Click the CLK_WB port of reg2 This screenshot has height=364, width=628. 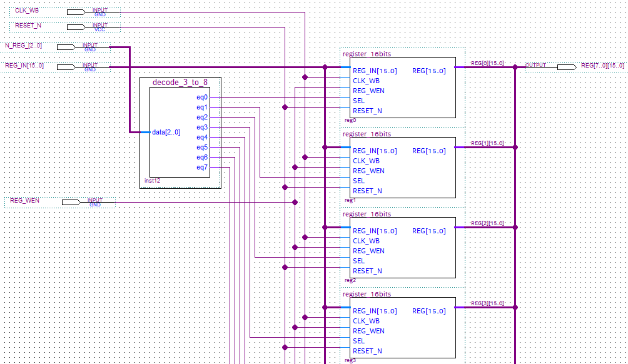[366, 241]
